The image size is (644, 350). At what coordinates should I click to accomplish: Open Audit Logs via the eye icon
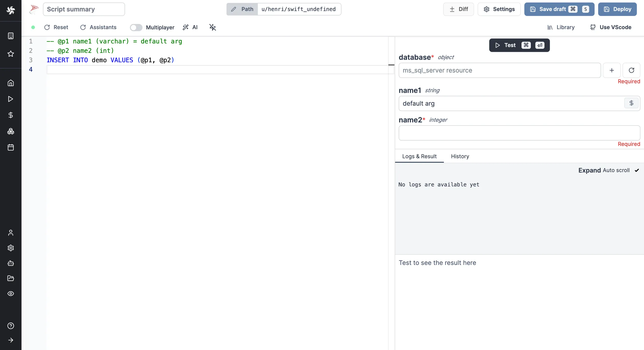click(11, 294)
